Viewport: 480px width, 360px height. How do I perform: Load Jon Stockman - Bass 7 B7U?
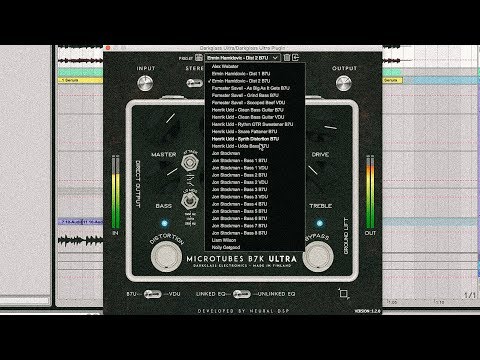pos(255,226)
